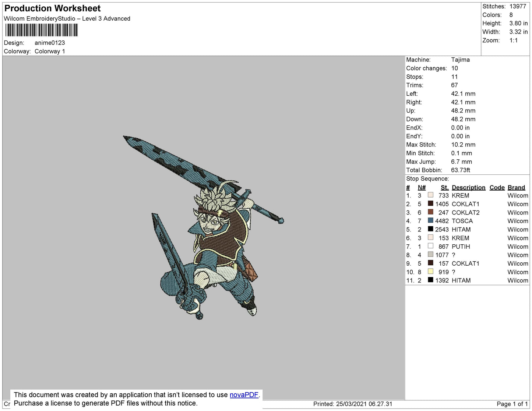Click the stitch count 4482 in row 4

point(442,221)
